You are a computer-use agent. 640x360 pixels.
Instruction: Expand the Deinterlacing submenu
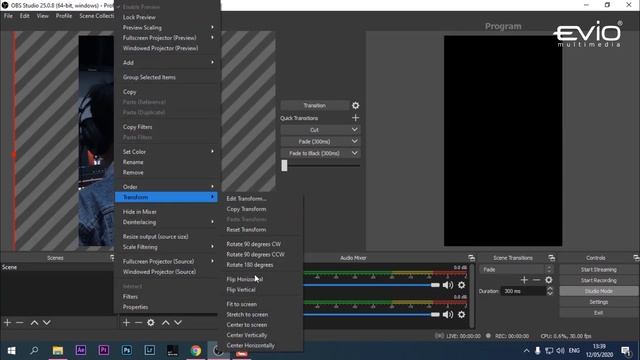click(x=167, y=222)
